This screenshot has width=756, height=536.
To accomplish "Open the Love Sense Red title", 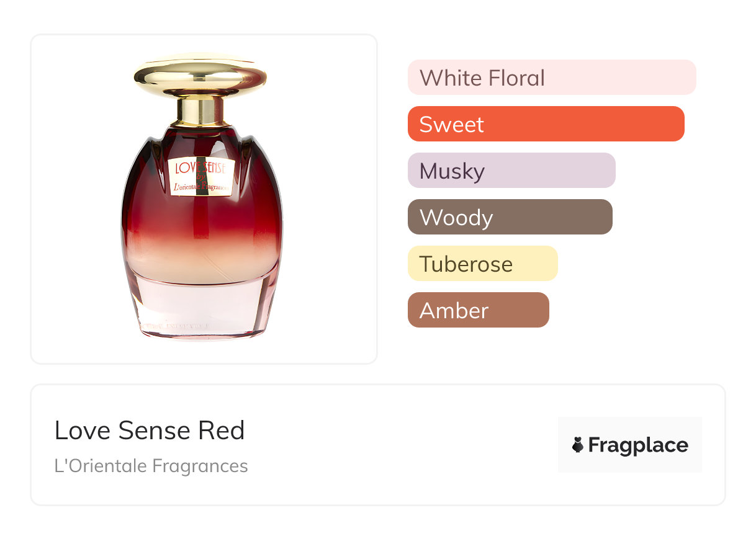I will [x=150, y=431].
